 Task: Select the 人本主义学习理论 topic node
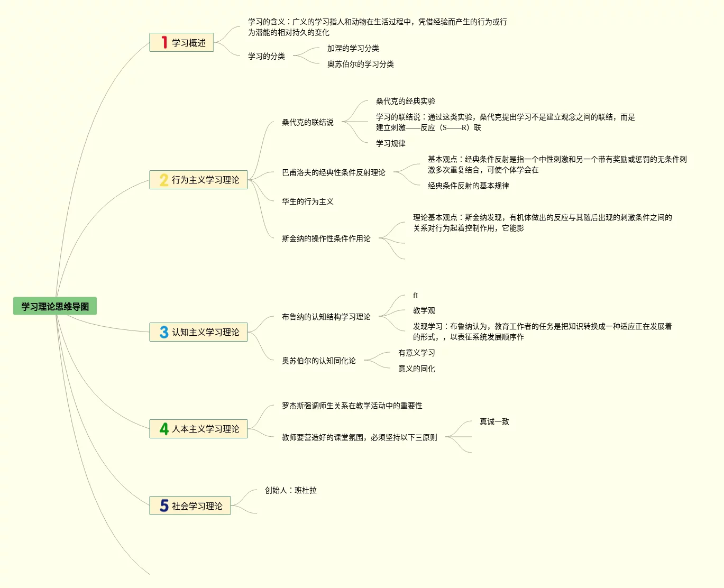click(198, 429)
